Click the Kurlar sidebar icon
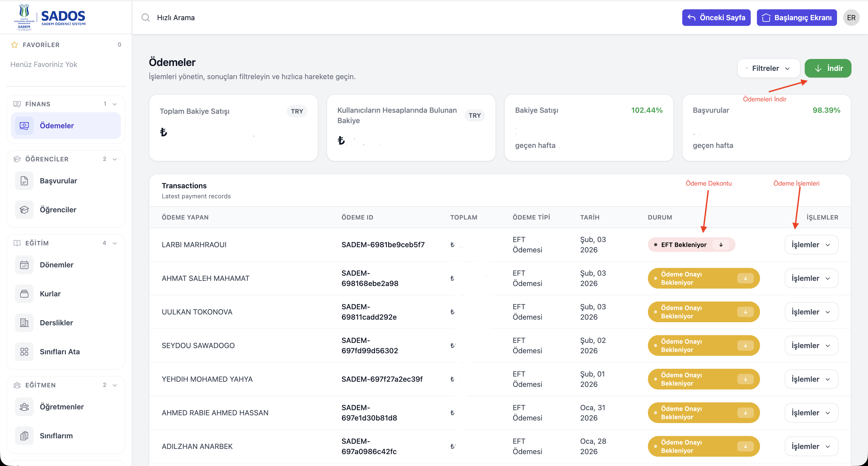Screen dimensions: 868x466 (x=24, y=294)
